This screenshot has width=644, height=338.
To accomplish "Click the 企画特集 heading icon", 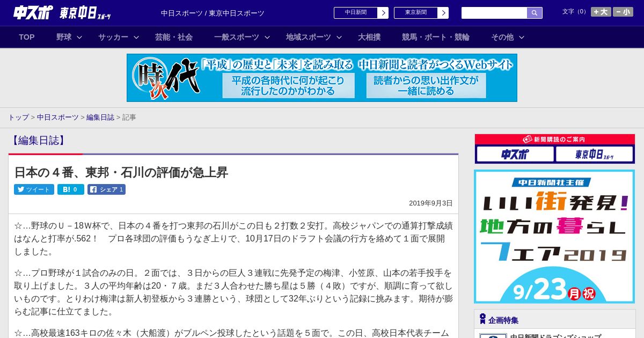I will (482, 319).
